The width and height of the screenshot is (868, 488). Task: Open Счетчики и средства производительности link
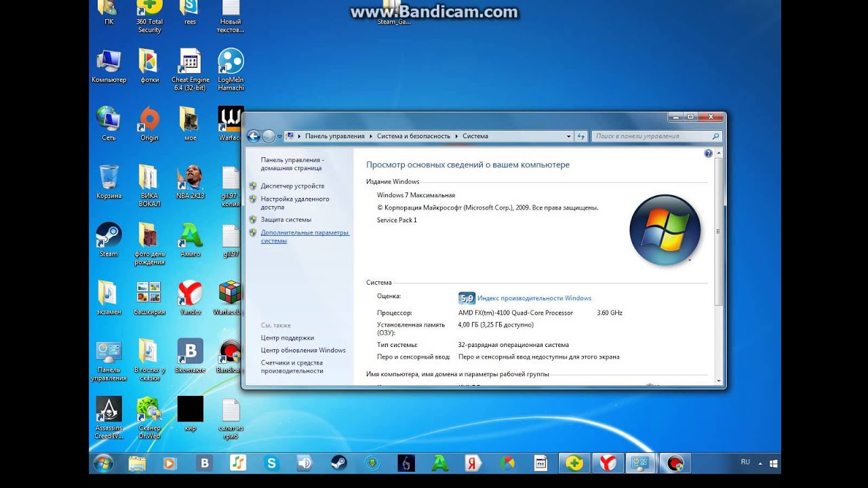point(292,367)
